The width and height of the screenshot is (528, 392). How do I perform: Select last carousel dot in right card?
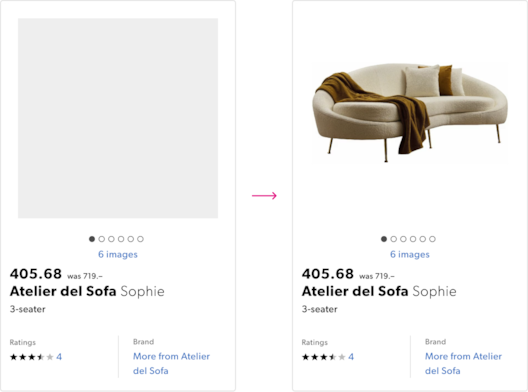(432, 239)
